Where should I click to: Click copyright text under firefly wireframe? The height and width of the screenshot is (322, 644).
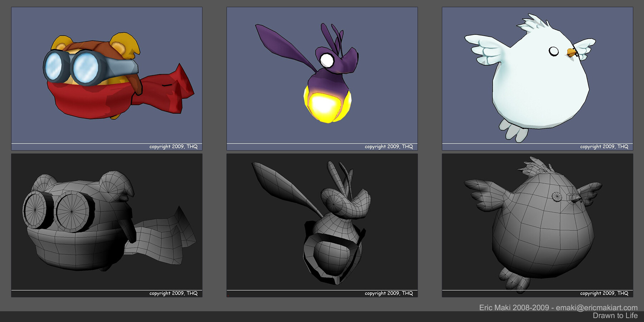389,293
